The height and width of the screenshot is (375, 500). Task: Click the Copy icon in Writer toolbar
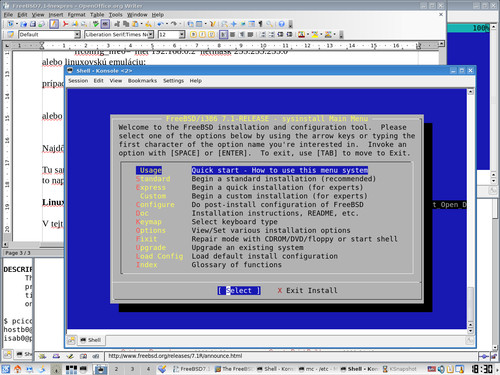pos(126,24)
